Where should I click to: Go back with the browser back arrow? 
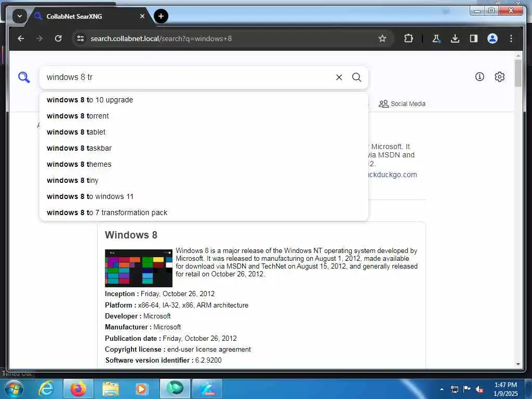[x=21, y=38]
